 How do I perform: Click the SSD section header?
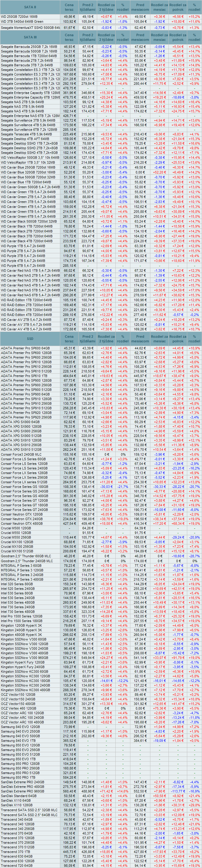[30, 339]
